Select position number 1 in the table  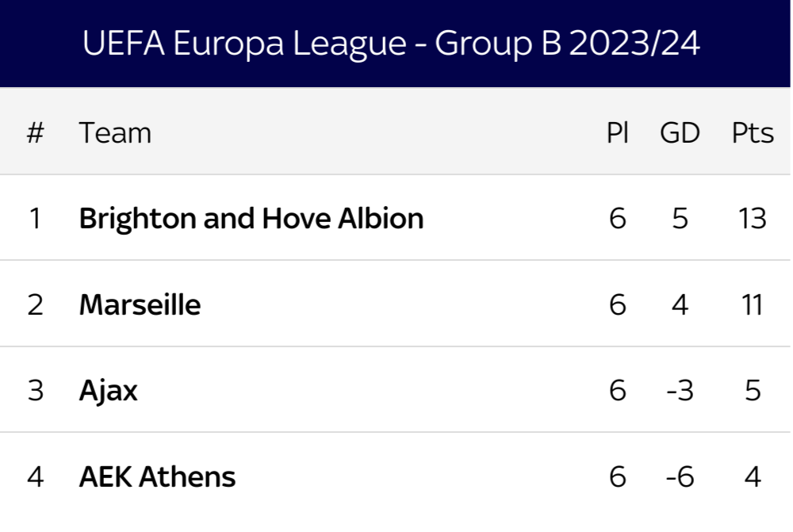point(36,219)
